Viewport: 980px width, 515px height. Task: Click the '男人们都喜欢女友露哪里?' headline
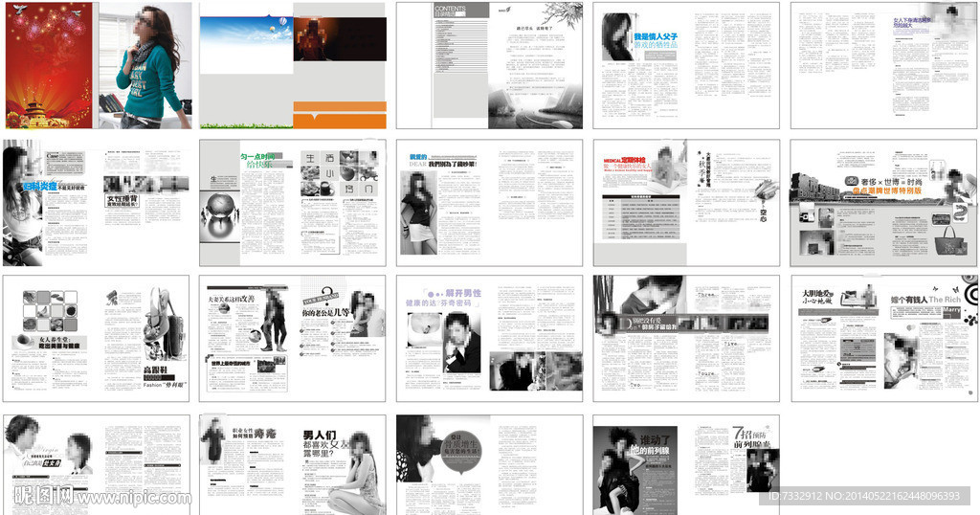(327, 443)
